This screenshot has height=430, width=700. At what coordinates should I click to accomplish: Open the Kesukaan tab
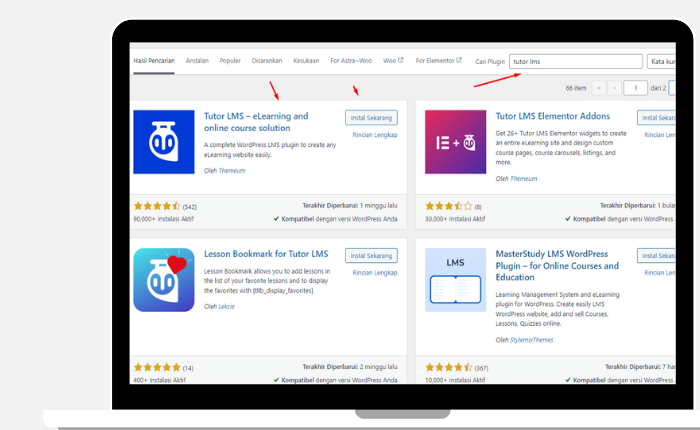(306, 61)
